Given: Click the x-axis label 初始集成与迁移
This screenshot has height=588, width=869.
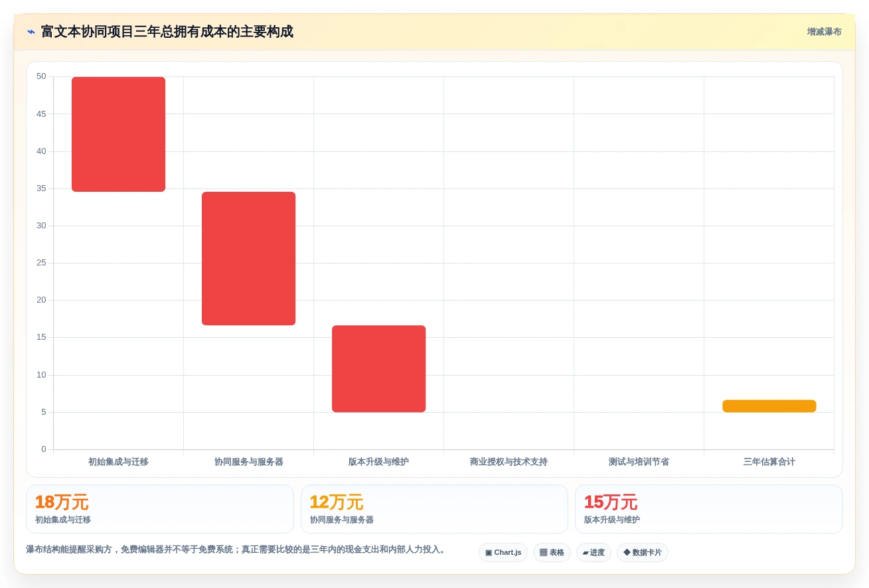Looking at the screenshot, I should click(x=118, y=462).
